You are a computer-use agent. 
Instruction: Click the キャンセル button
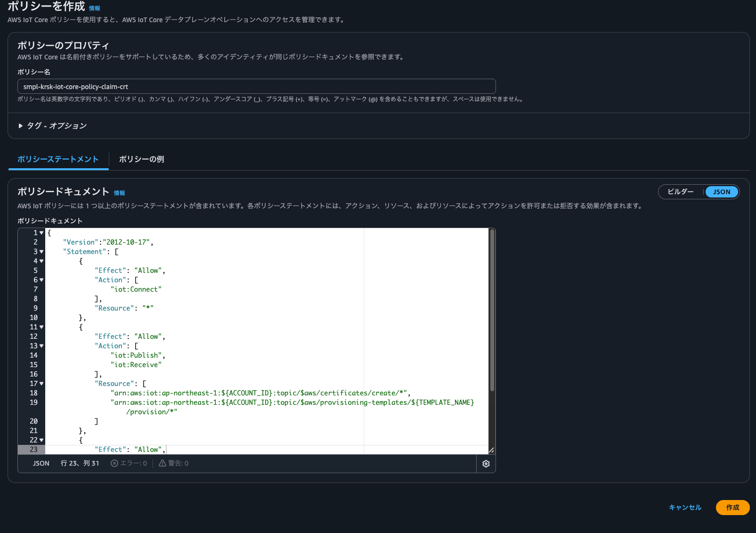(685, 508)
